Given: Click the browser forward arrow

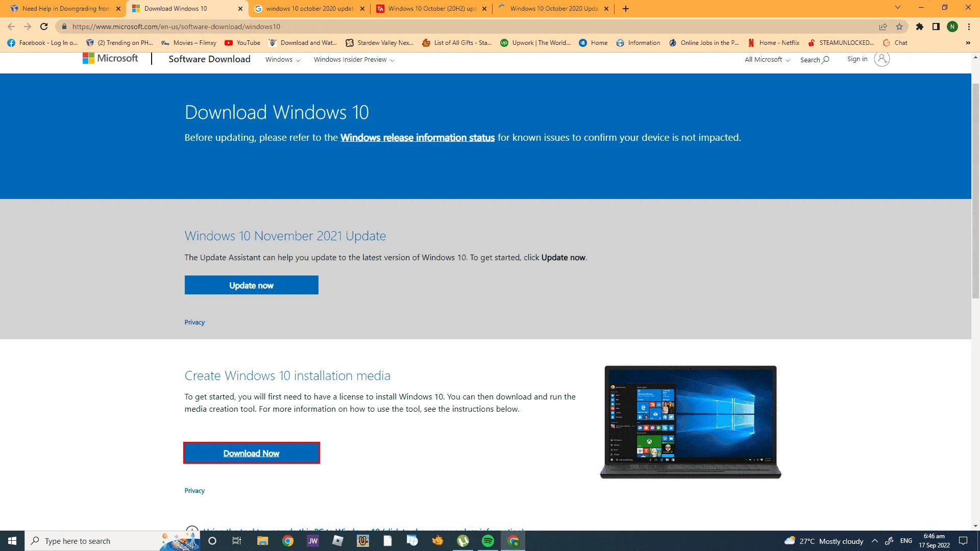Looking at the screenshot, I should coord(28,27).
